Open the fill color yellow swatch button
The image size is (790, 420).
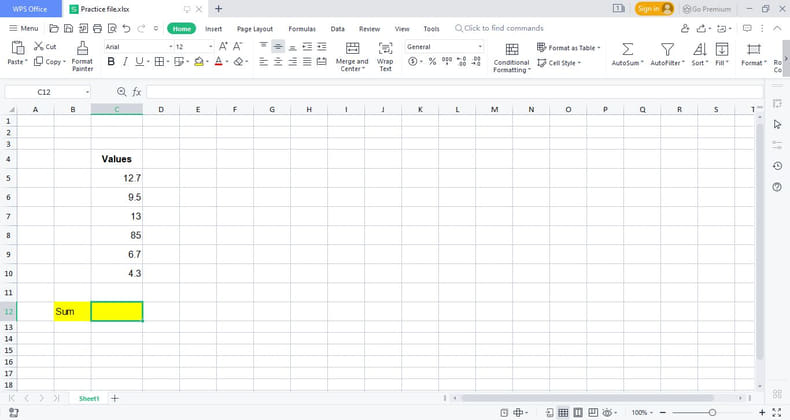tap(199, 61)
